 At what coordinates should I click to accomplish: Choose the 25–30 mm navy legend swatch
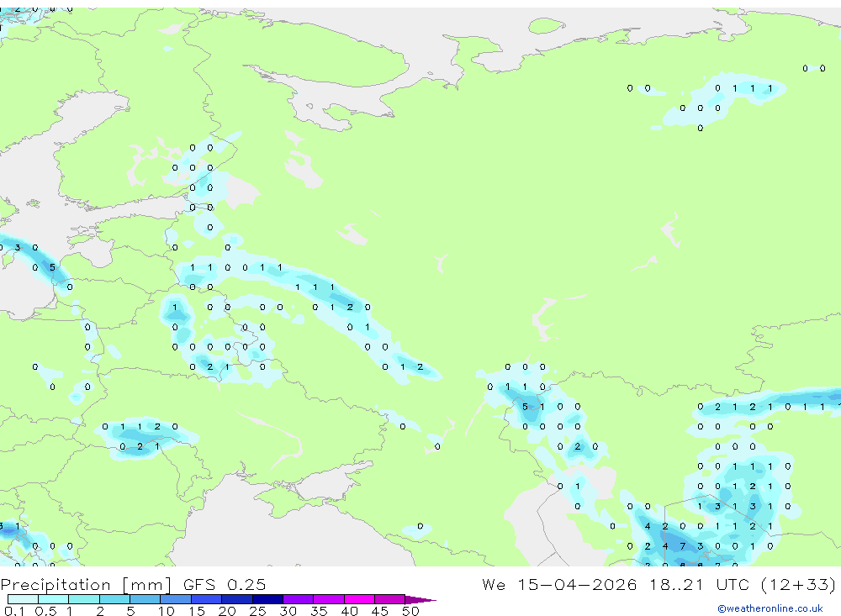267,599
